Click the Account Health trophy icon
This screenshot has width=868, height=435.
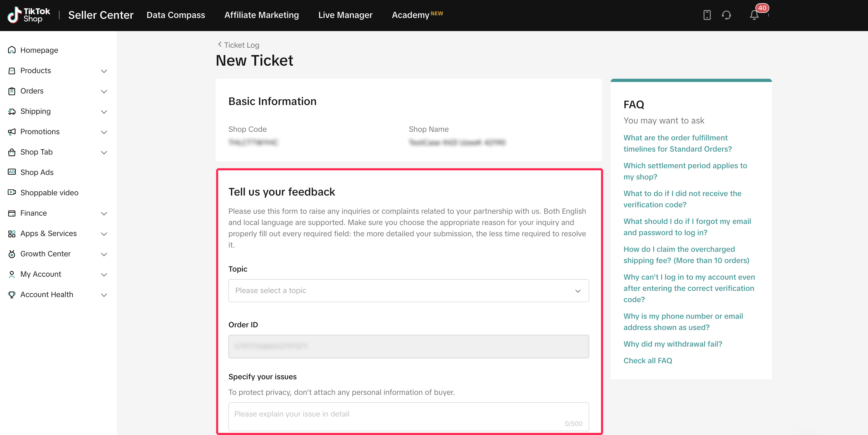coord(12,295)
